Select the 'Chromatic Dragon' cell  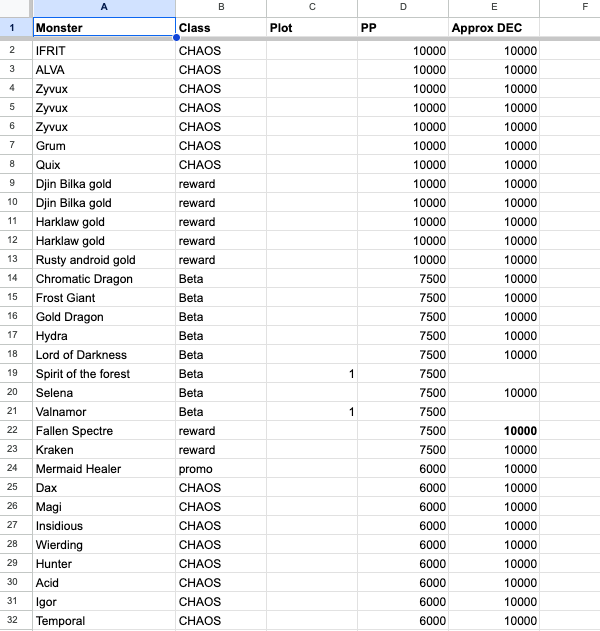(104, 279)
